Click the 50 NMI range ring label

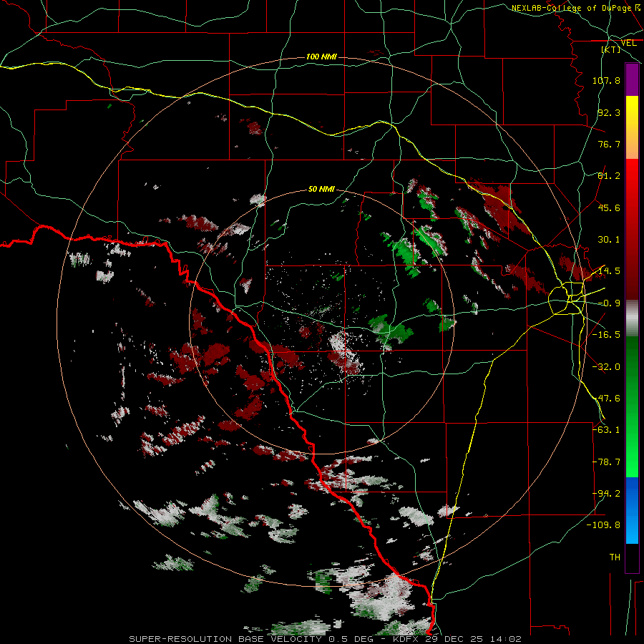pyautogui.click(x=321, y=190)
